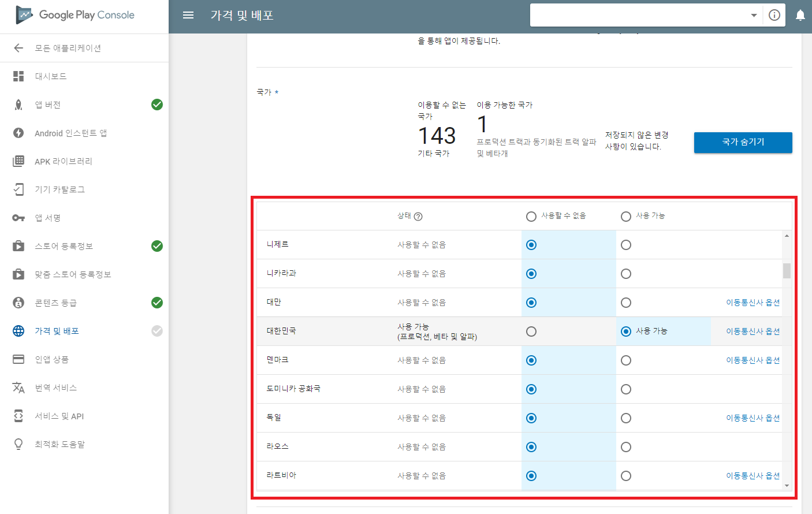Viewport: 812px width, 514px height.
Task: Click the 번역 서비스 translate icon
Action: [18, 388]
